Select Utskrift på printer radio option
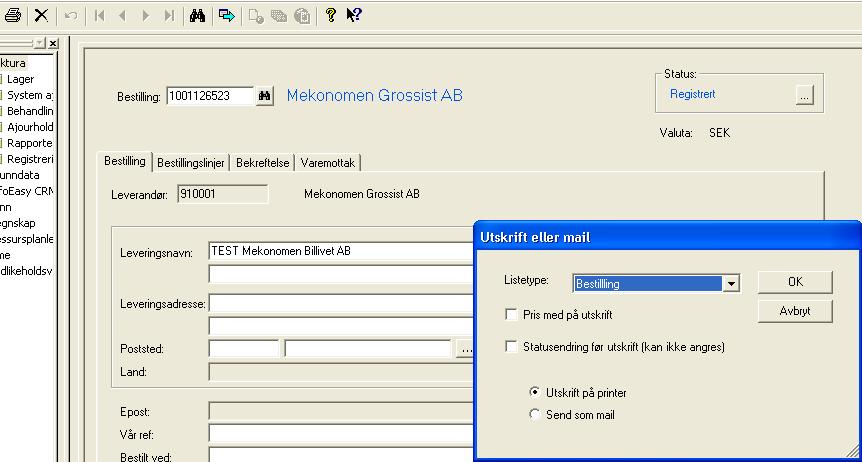 coord(534,392)
